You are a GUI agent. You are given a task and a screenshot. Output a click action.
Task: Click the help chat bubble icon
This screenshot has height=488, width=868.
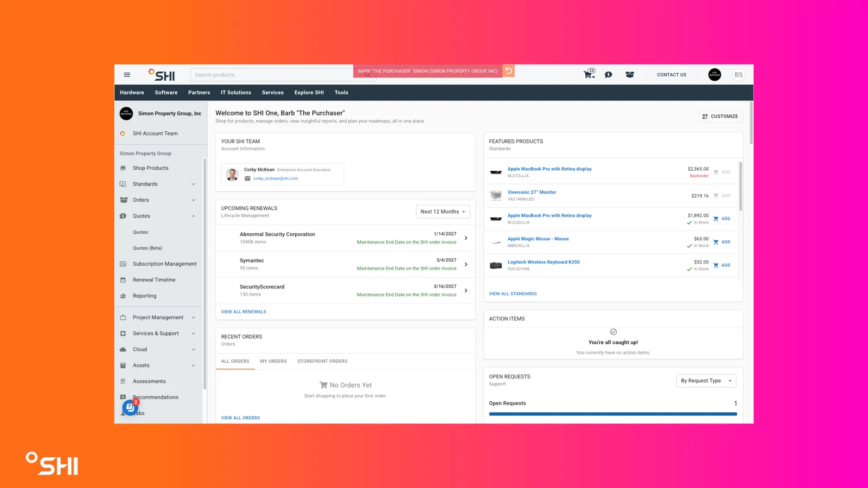tap(130, 407)
